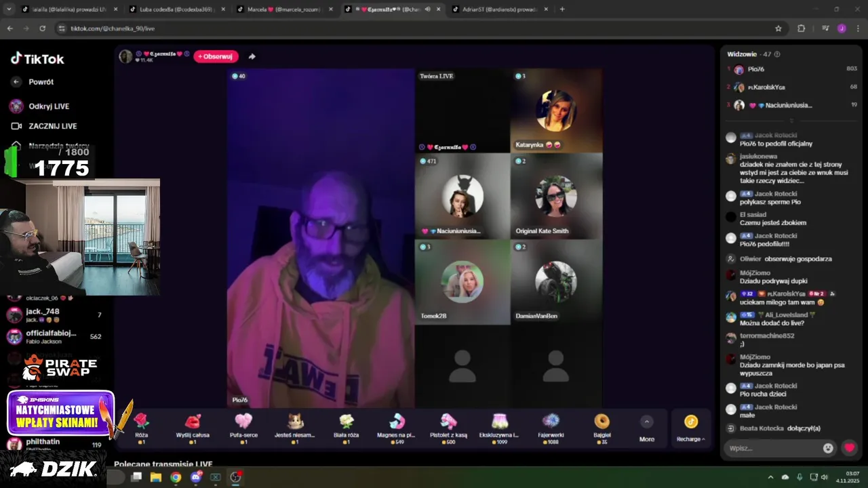Open Chrome from the taskbar
This screenshot has width=868, height=488.
coord(176,477)
